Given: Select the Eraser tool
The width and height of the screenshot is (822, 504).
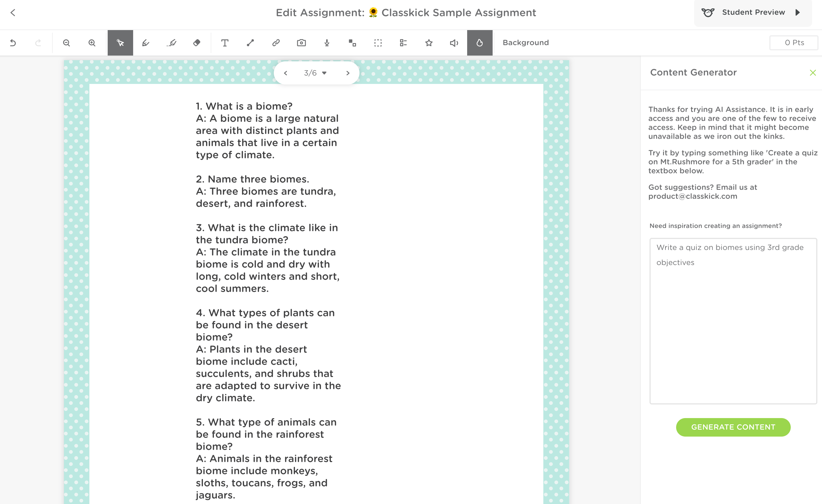Looking at the screenshot, I should coord(196,43).
